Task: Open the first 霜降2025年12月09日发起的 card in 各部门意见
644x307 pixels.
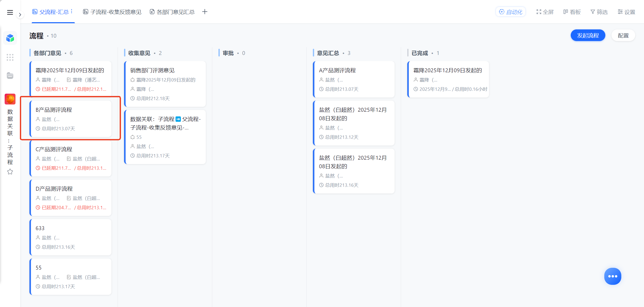Action: pyautogui.click(x=71, y=79)
